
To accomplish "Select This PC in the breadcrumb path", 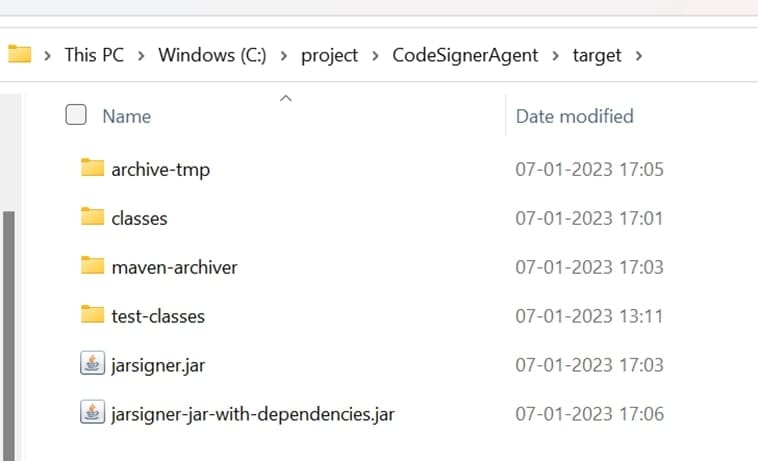I will tap(94, 55).
